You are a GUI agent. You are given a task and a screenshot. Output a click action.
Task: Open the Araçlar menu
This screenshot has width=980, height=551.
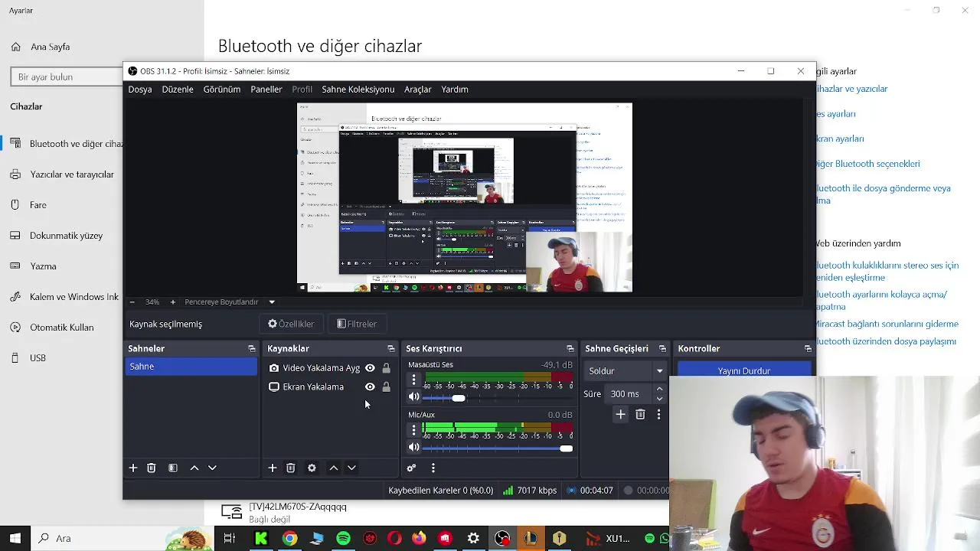(x=418, y=90)
